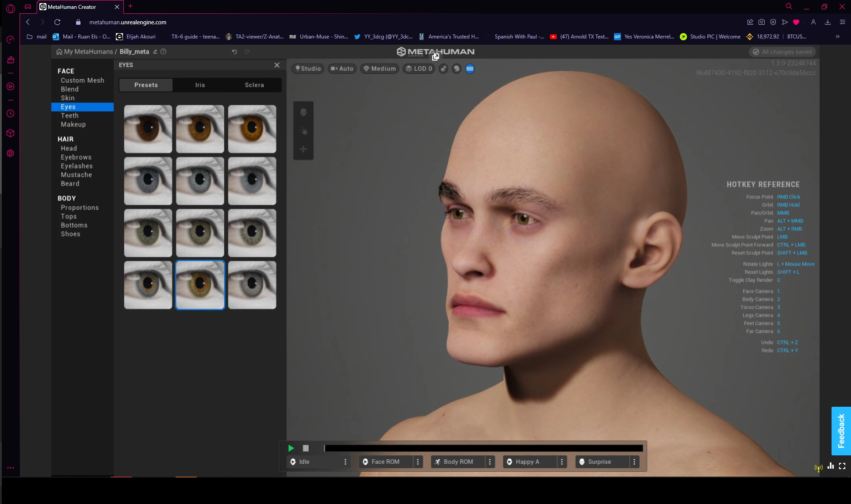This screenshot has width=851, height=504.
Task: Open the LOD 0 dropdown
Action: click(419, 69)
